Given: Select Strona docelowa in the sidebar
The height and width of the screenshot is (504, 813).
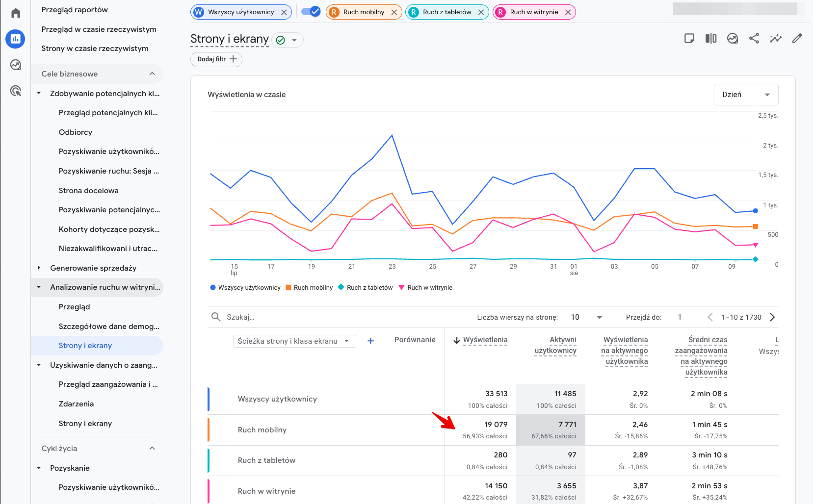Looking at the screenshot, I should (88, 191).
